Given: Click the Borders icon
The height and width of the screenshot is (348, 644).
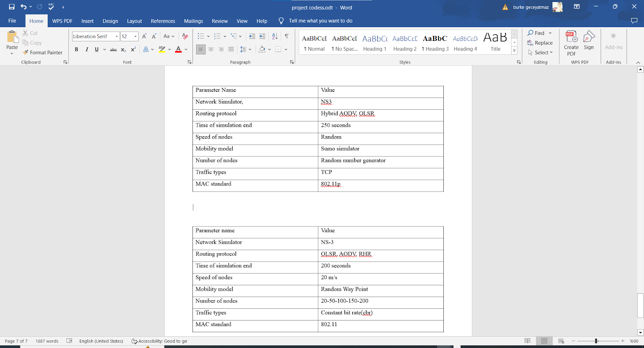Looking at the screenshot, I should click(278, 49).
